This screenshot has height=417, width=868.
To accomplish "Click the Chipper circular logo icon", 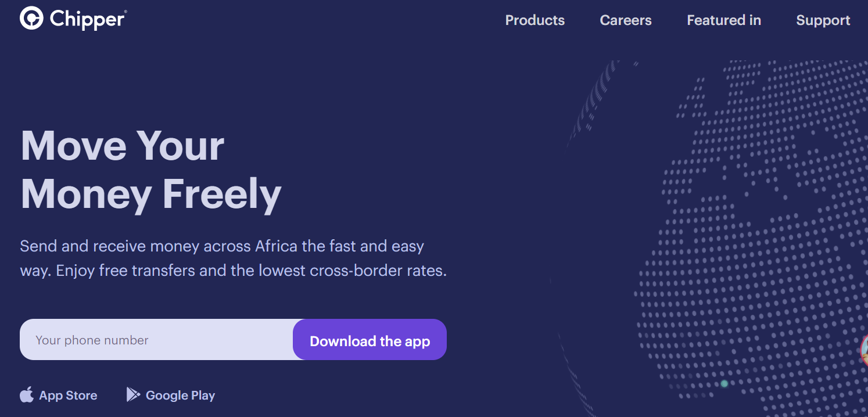I will [x=31, y=19].
